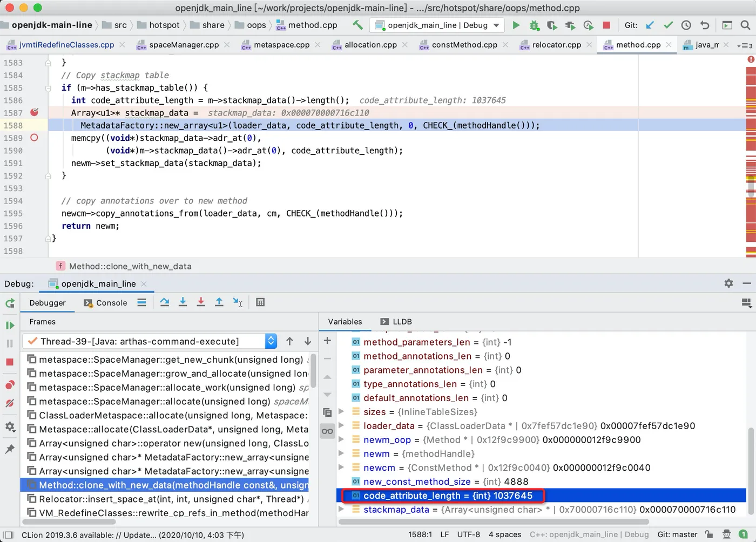Switch to jvmtiRedefineClasses.cpp tab
Screen dimensions: 756x542
[66, 45]
